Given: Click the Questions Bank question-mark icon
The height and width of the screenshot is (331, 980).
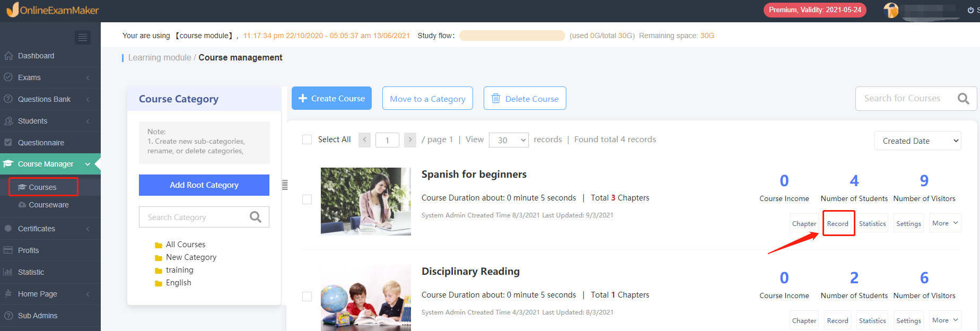Looking at the screenshot, I should [8, 99].
